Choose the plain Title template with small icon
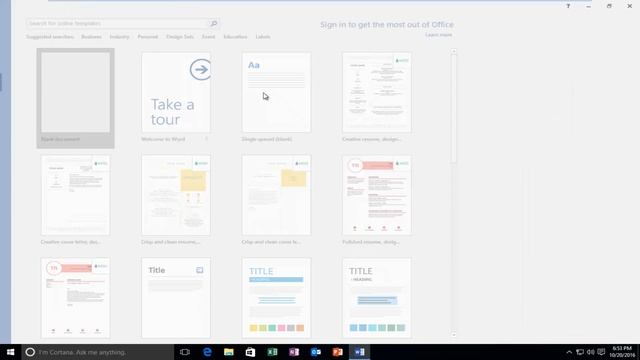The height and width of the screenshot is (360, 640). click(x=176, y=298)
